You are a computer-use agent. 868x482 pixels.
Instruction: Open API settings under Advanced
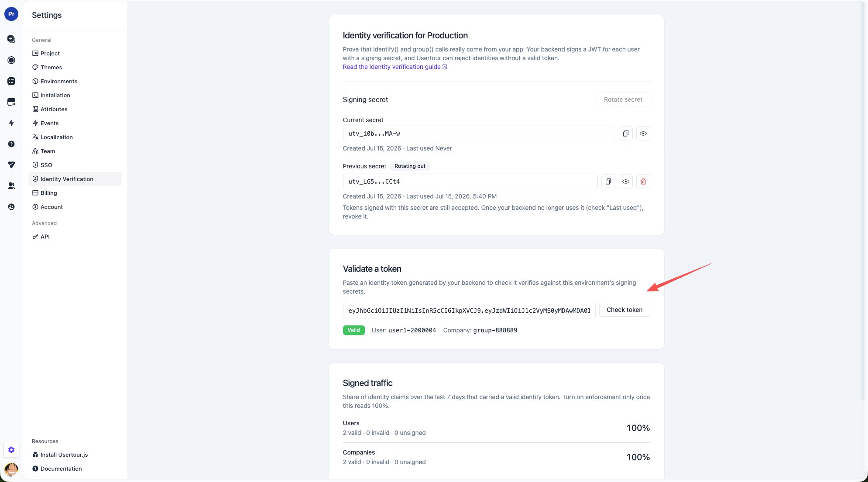tap(75, 236)
